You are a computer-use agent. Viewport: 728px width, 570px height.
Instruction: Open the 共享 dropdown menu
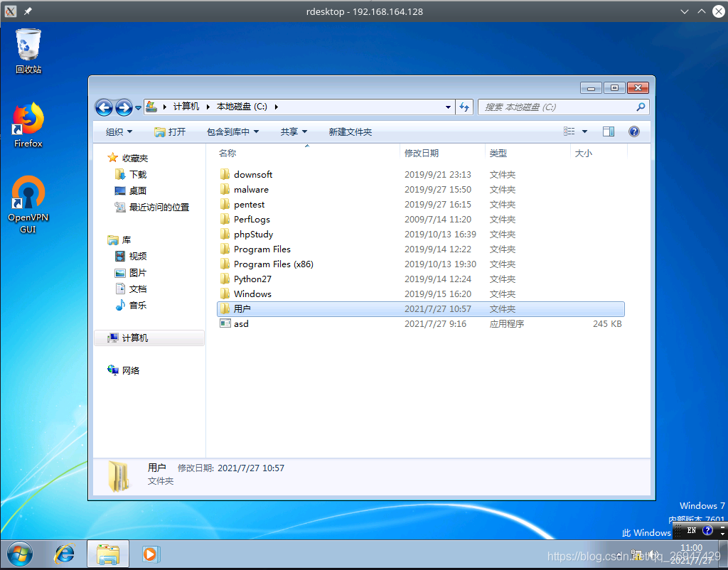click(294, 131)
